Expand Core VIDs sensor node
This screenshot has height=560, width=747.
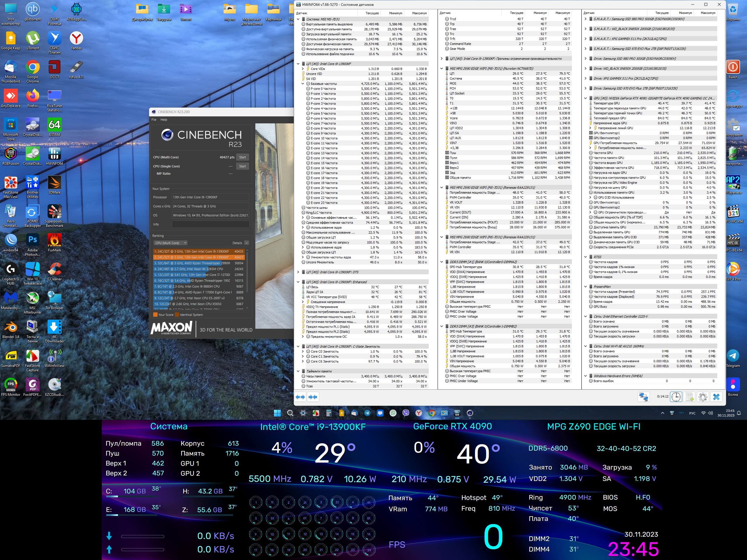click(x=303, y=69)
